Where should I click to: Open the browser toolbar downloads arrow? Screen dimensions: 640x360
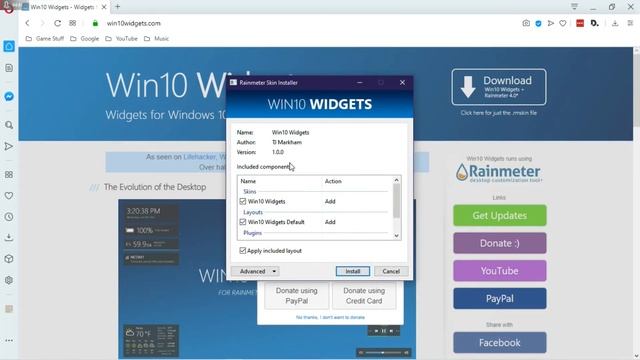pyautogui.click(x=615, y=23)
